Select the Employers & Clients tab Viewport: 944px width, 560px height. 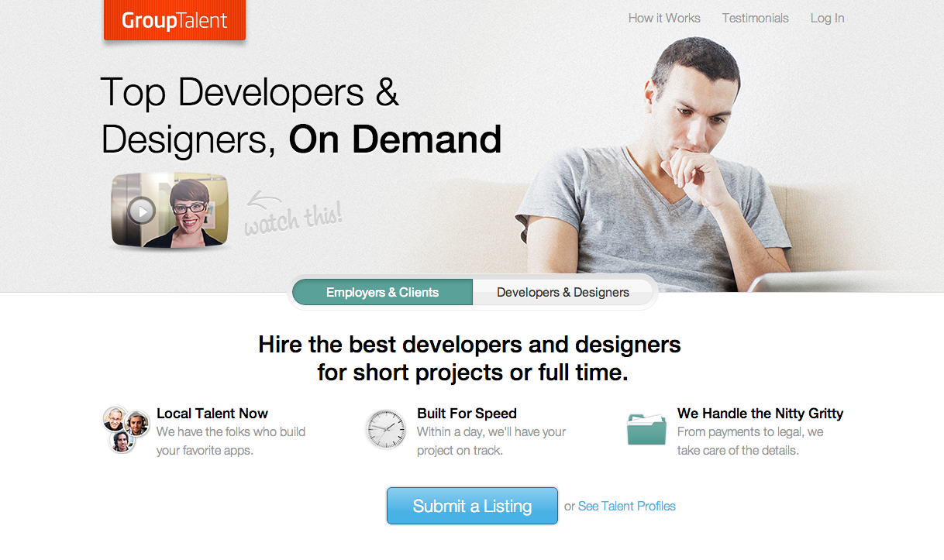(382, 292)
